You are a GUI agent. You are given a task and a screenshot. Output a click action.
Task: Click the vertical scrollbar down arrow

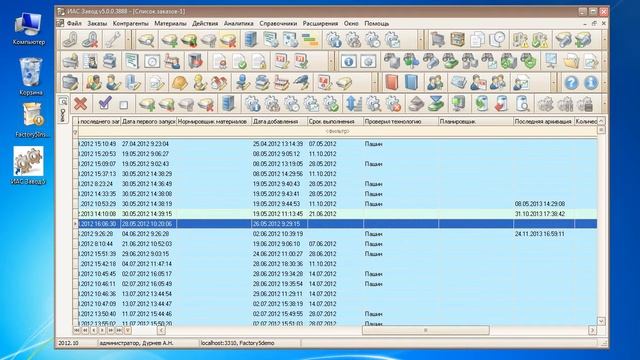click(x=601, y=321)
